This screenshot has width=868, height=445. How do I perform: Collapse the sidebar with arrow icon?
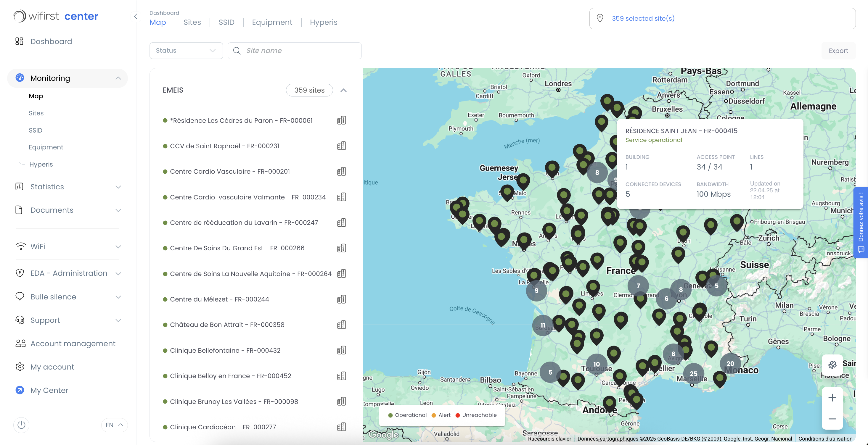(x=136, y=16)
